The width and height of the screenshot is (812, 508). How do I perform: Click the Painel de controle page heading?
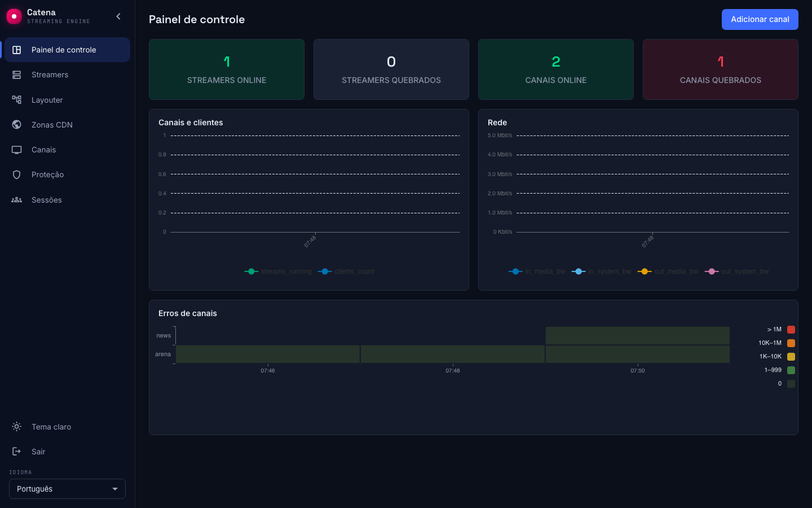[x=197, y=19]
